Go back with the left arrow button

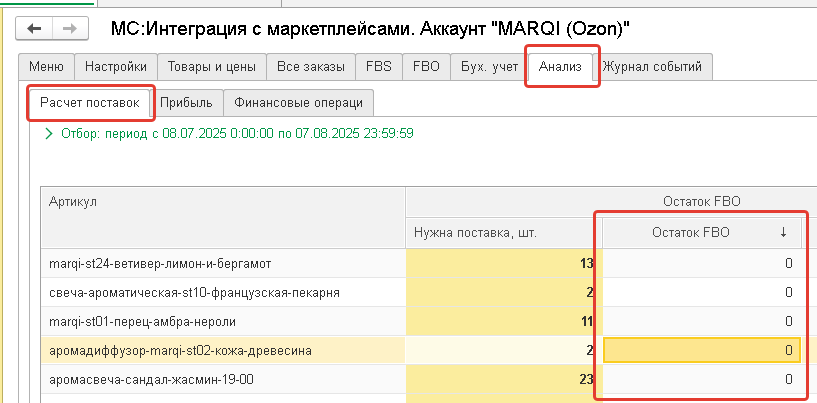(34, 28)
